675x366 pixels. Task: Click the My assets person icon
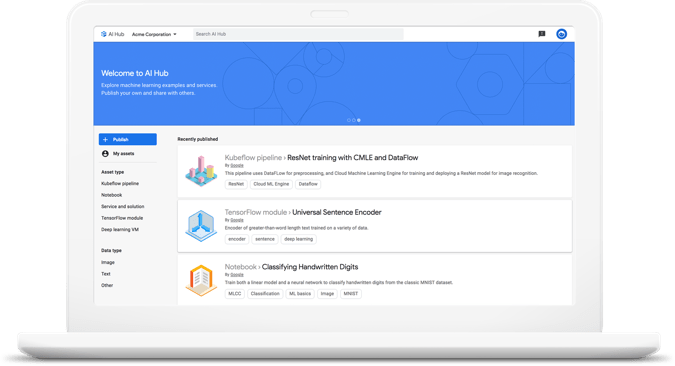point(105,154)
